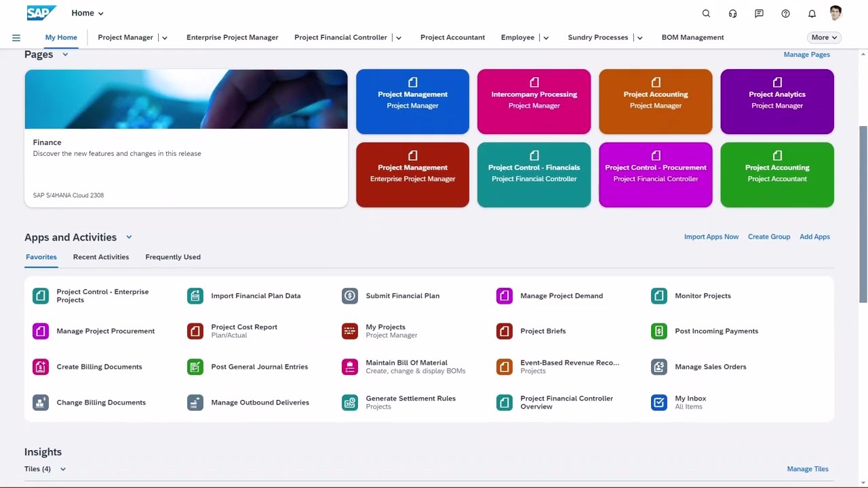Expand Employee menu arrow
Screen dimensions: 868x488
tap(546, 38)
